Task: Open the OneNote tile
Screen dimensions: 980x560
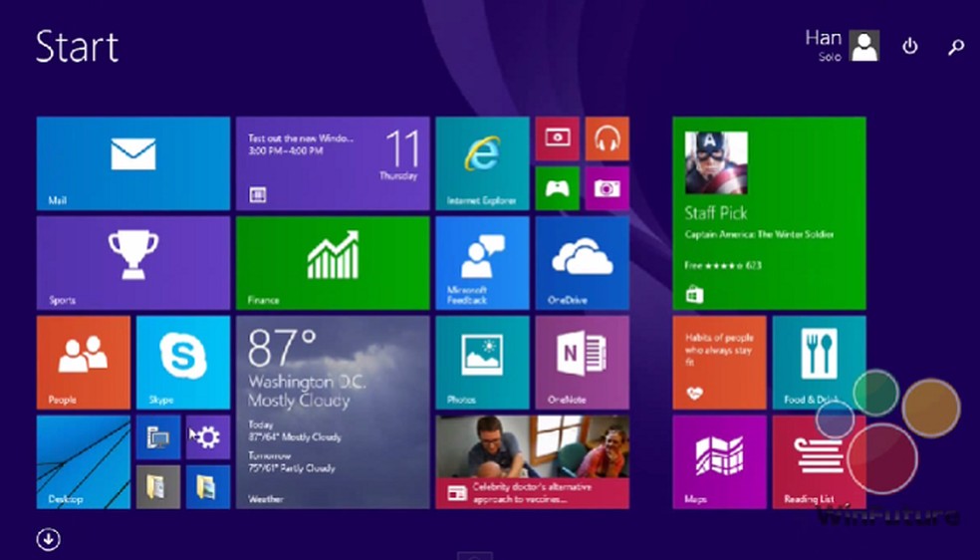Action: click(583, 363)
